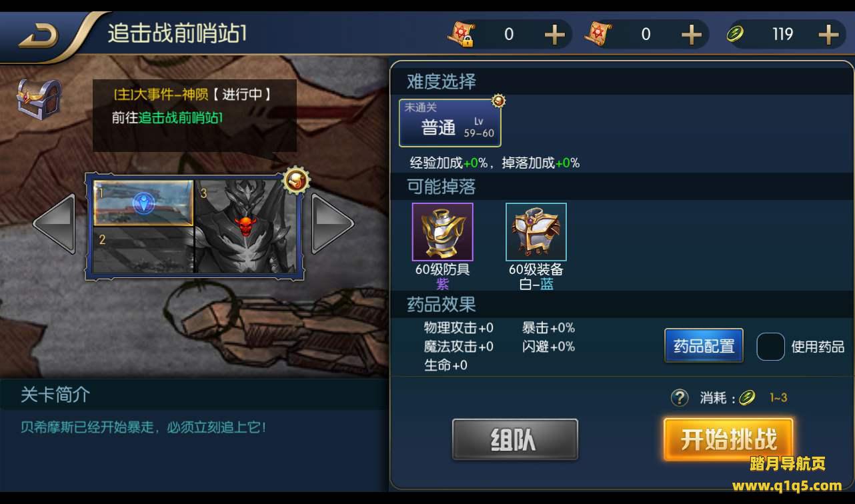Open the treasure chest reward icon

point(39,99)
